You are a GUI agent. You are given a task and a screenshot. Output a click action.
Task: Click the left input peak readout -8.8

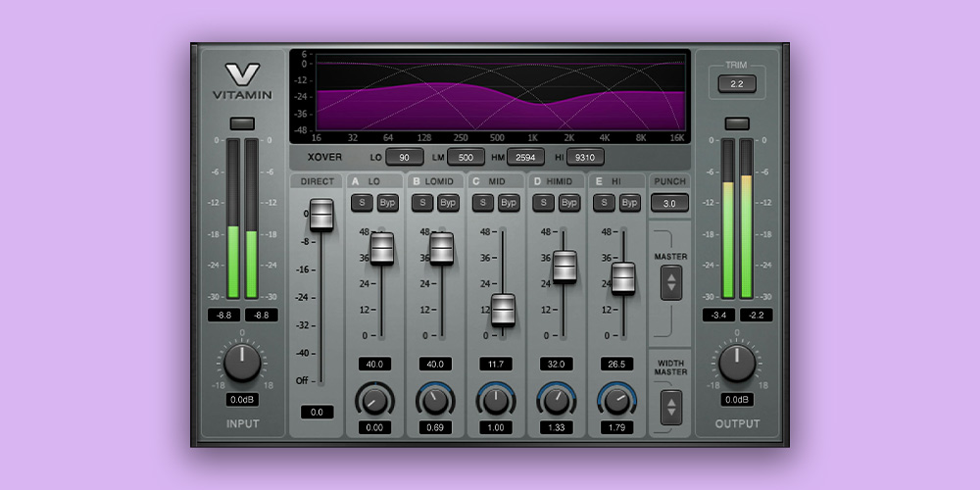223,315
